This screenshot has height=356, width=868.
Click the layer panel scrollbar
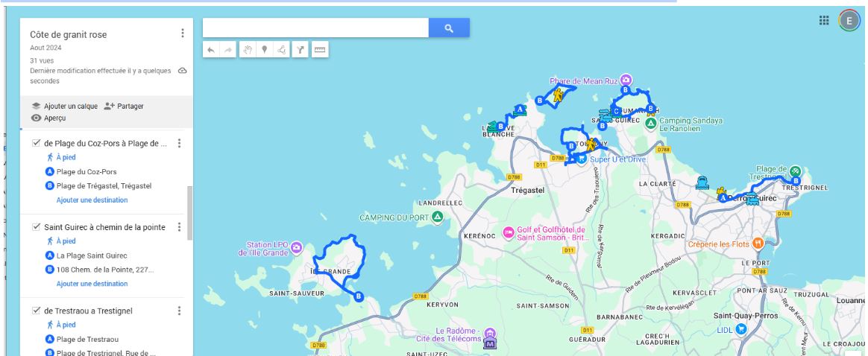190,213
